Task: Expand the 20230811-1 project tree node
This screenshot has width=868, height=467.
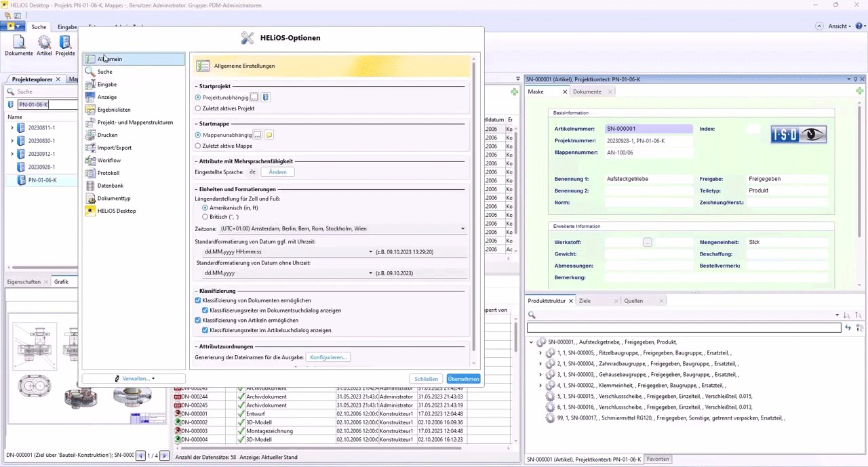Action: (12, 128)
